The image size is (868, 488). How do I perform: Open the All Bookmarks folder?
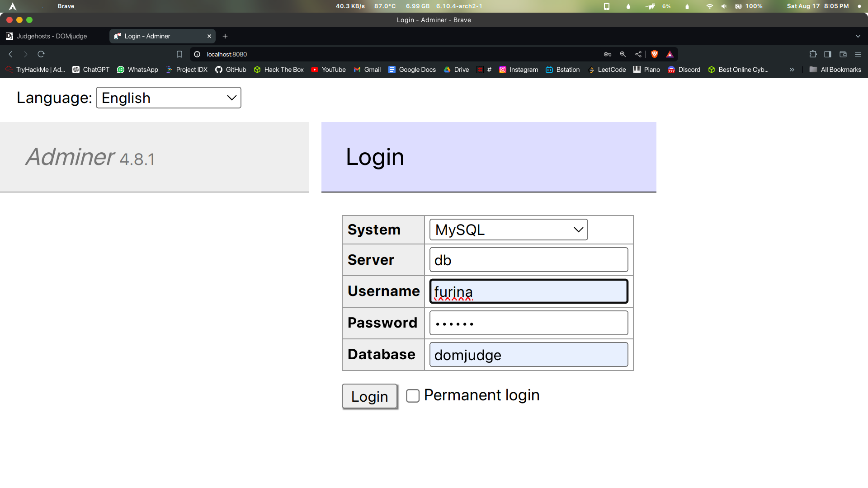[835, 70]
